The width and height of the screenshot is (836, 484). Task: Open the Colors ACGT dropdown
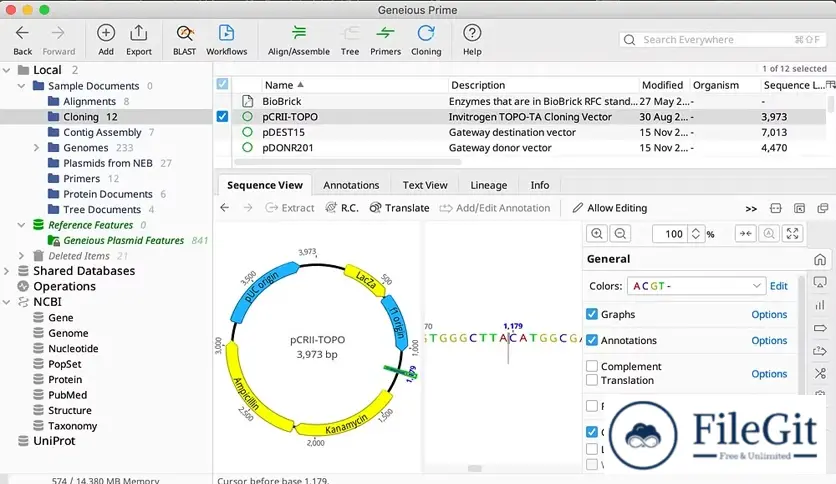pyautogui.click(x=696, y=286)
